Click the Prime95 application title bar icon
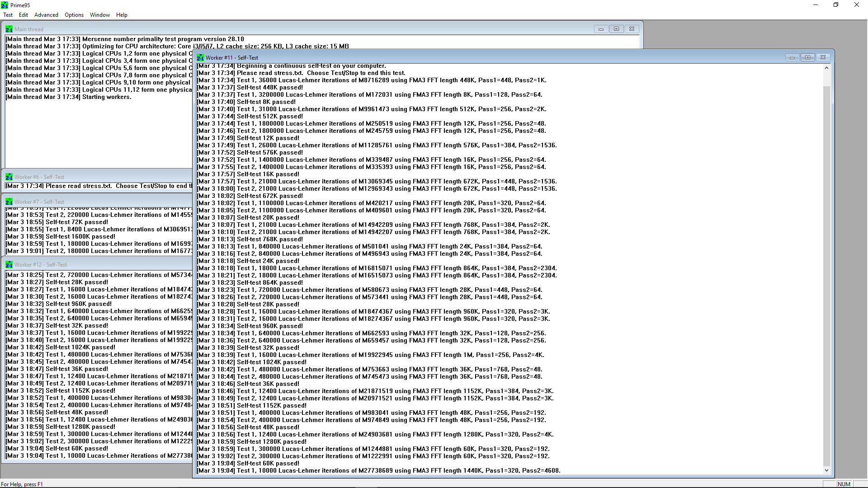868x488 pixels. (5, 5)
